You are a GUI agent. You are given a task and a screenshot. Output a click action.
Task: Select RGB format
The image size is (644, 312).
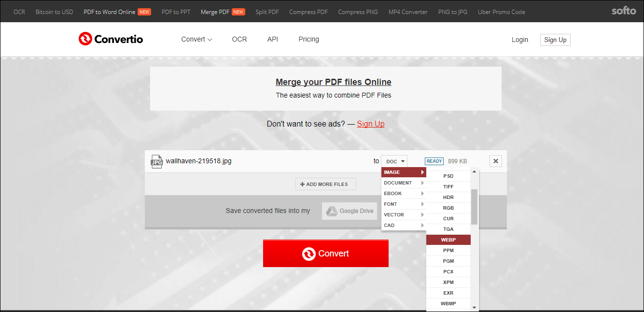(x=448, y=208)
